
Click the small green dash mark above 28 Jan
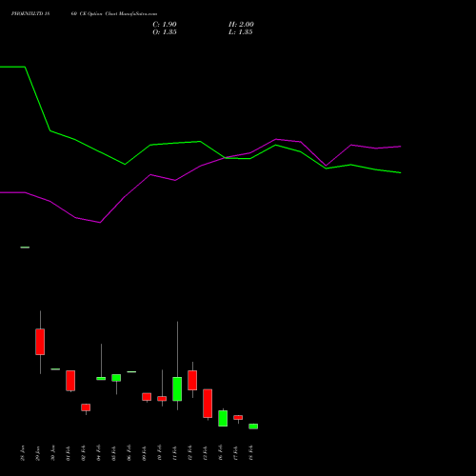25,248
